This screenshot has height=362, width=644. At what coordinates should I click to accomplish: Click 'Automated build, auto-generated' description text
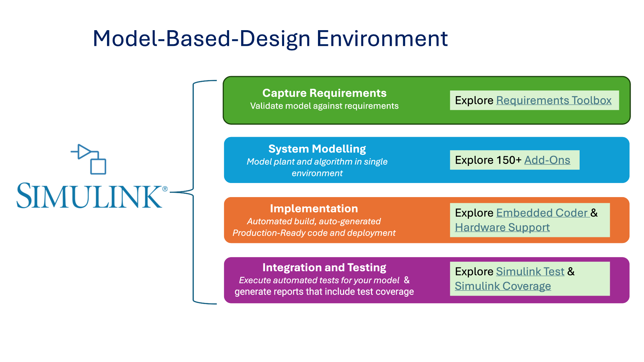(314, 222)
